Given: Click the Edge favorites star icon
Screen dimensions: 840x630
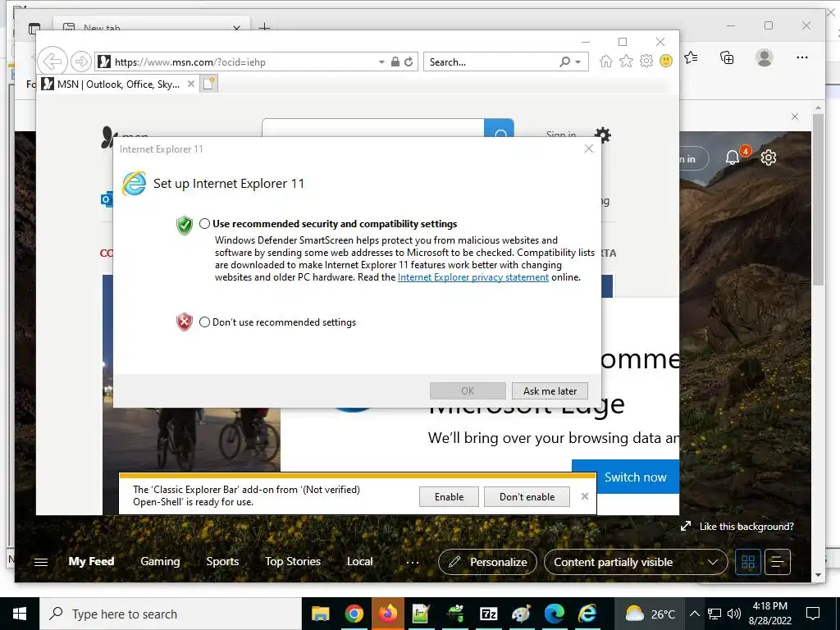Looking at the screenshot, I should [x=691, y=57].
